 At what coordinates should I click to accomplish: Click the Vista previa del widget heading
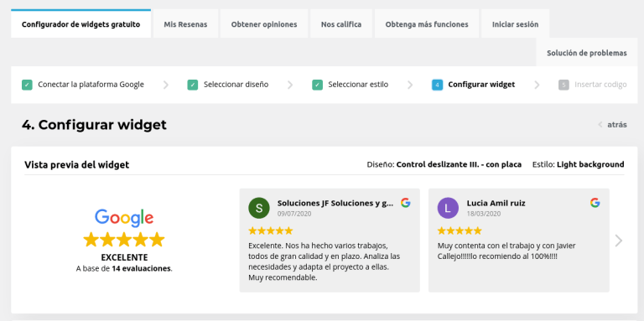(77, 165)
